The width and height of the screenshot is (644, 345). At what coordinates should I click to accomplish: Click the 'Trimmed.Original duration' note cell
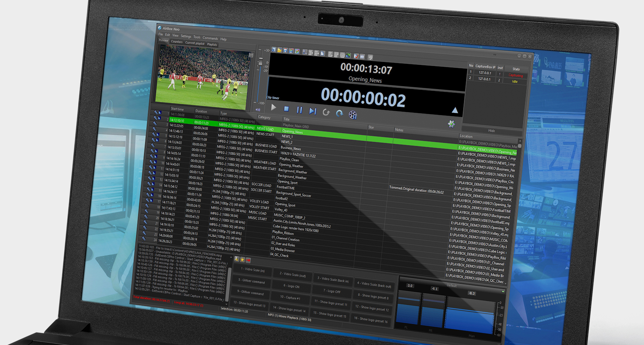(x=416, y=190)
